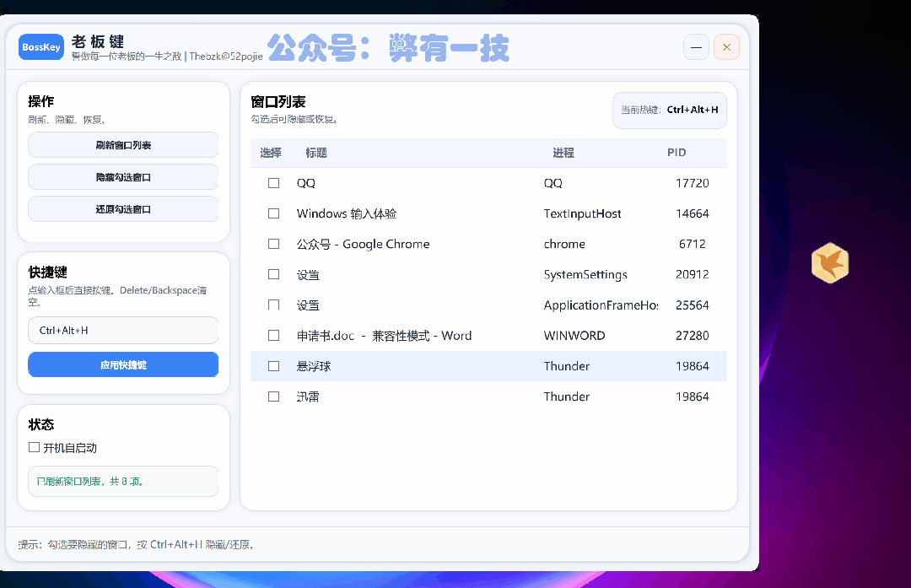Image resolution: width=911 pixels, height=588 pixels.
Task: Click the chrome process cell
Action: coord(564,244)
